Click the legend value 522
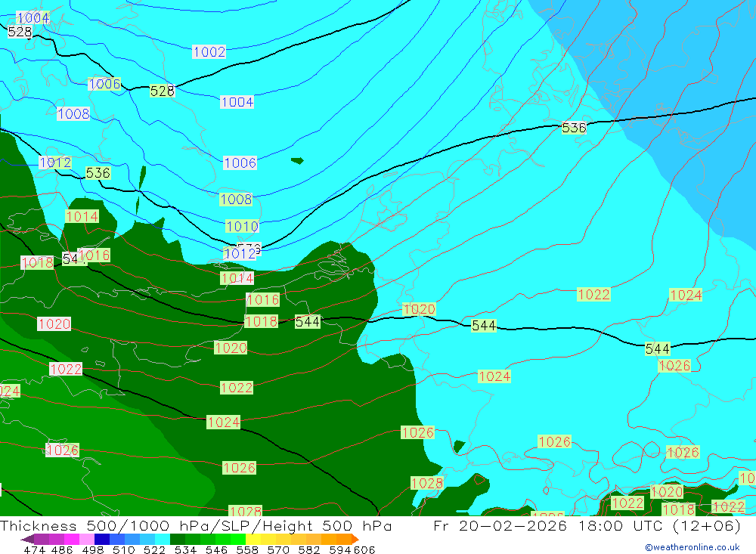Viewport: 756px width, 554px height. coord(154,549)
